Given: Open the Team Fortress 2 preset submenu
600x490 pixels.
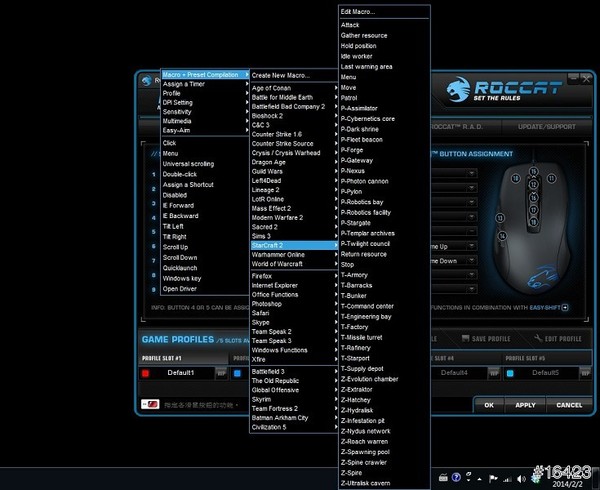Looking at the screenshot, I should 294,409.
